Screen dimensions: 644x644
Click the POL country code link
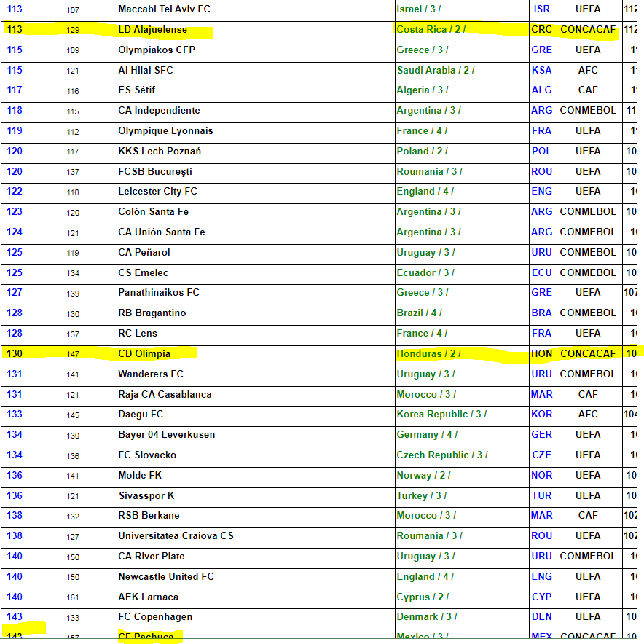coord(541,151)
